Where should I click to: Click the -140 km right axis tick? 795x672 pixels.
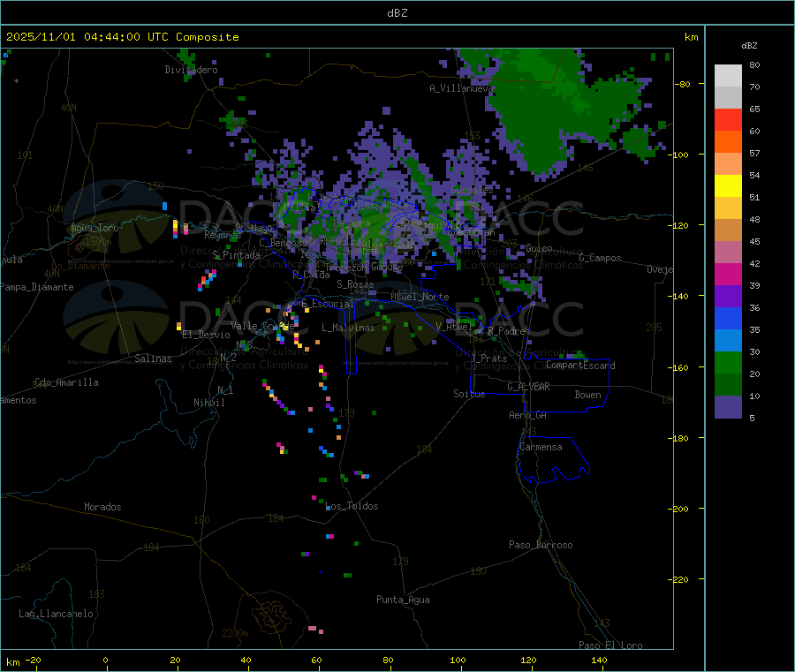coord(681,296)
